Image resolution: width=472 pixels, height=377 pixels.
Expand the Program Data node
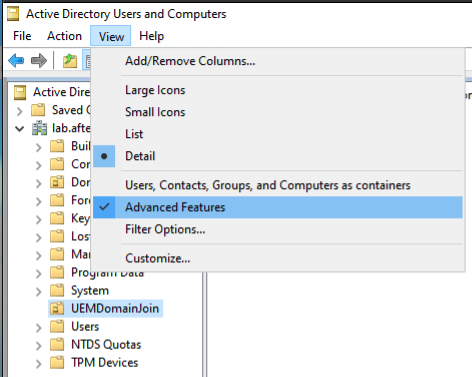click(39, 273)
